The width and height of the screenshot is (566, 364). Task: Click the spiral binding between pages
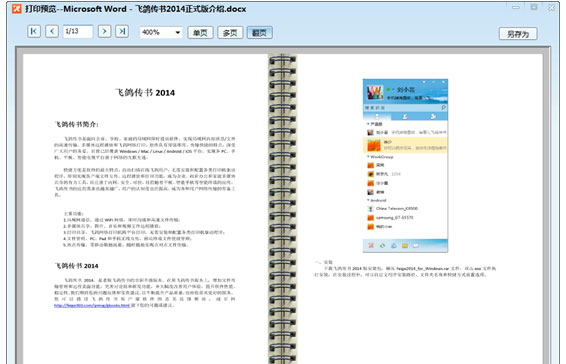pos(282,209)
